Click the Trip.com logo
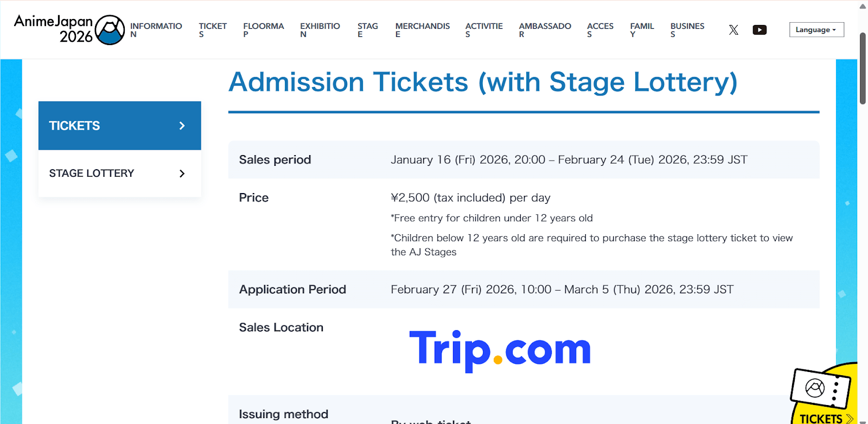The width and height of the screenshot is (868, 424). pos(500,350)
